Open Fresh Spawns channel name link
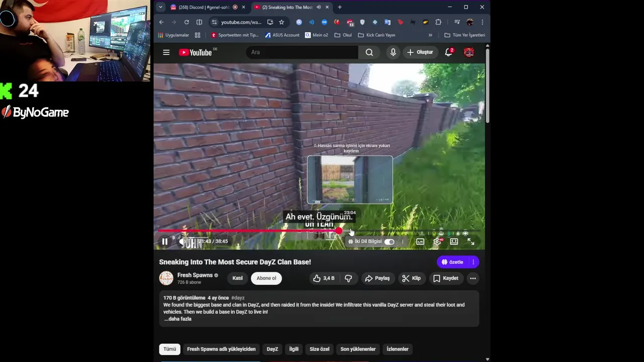644x362 pixels. (195, 275)
